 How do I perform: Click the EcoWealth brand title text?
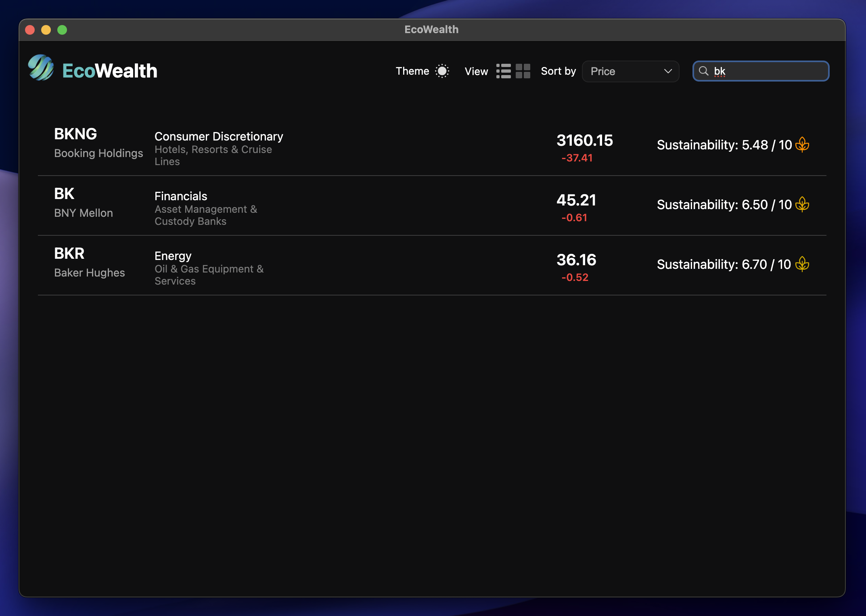tap(110, 71)
